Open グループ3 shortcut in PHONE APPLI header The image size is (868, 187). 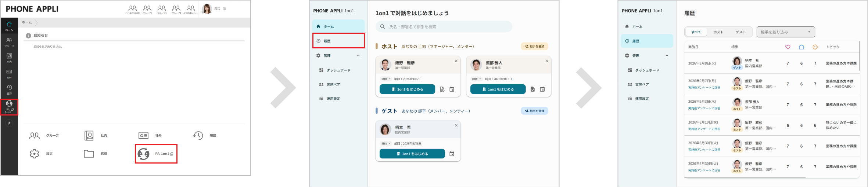(x=162, y=10)
